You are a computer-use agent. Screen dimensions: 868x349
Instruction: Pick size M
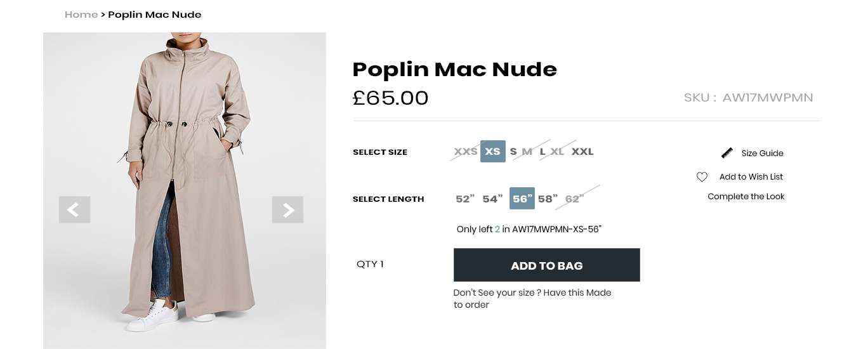coord(527,152)
